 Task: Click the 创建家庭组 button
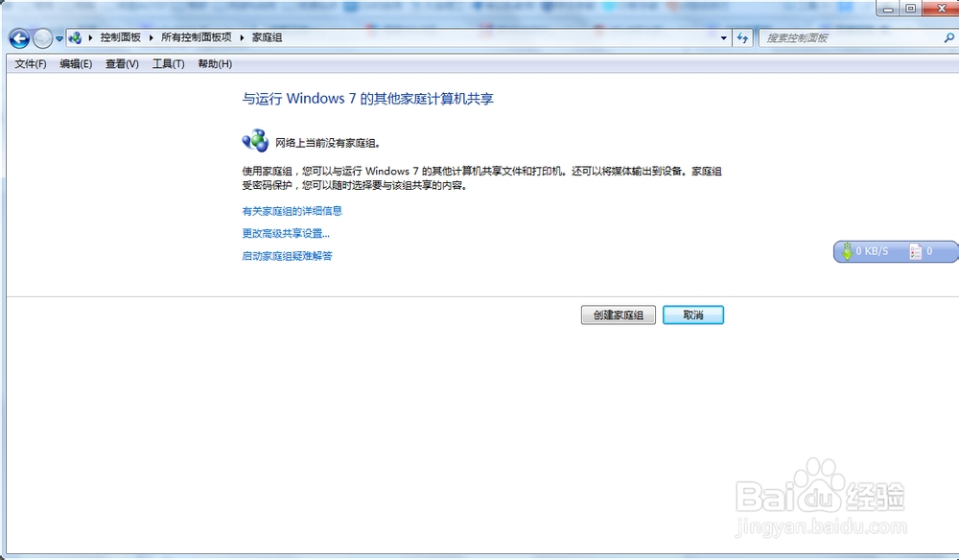click(x=618, y=315)
